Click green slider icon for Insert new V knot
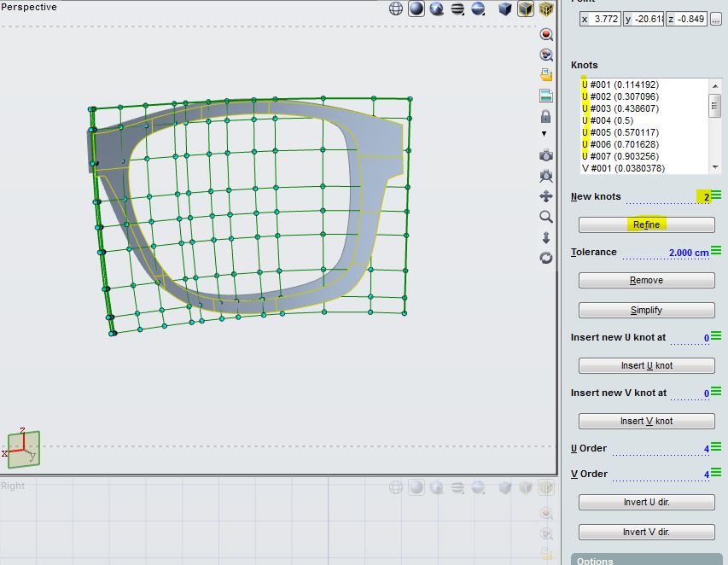The image size is (728, 565). [x=716, y=391]
